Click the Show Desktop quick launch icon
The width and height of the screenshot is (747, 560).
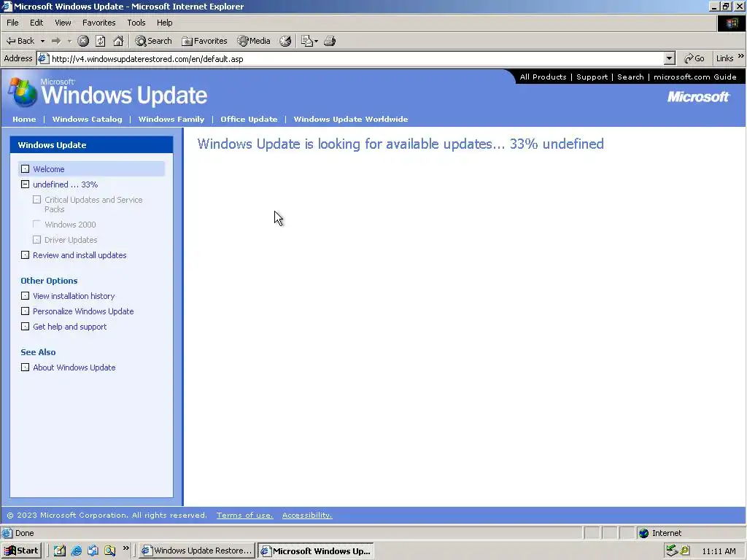60,551
